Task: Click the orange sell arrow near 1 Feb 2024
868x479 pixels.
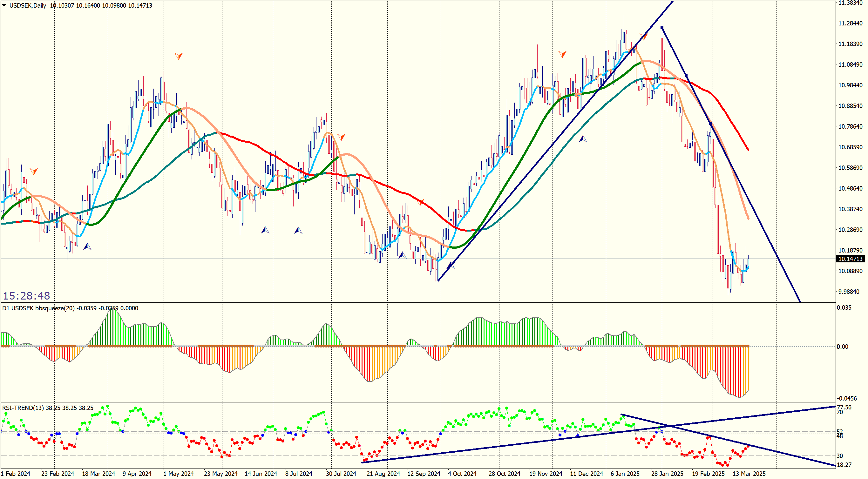Action: [34, 172]
